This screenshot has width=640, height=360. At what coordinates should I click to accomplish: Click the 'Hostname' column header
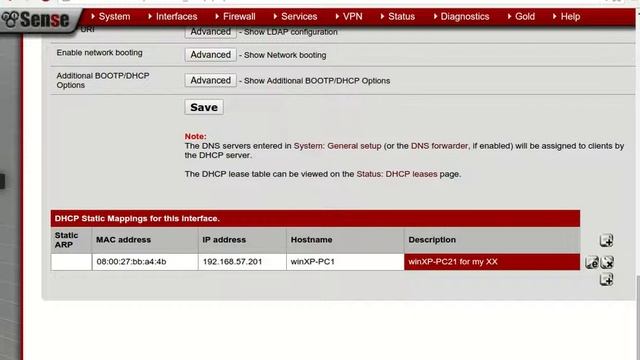345,240
